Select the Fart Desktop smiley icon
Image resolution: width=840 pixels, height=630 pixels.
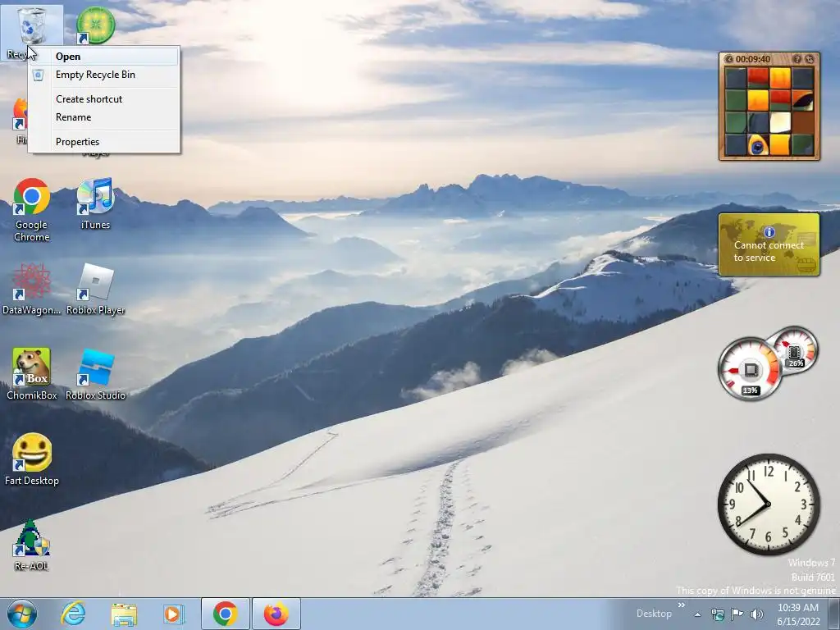point(32,459)
